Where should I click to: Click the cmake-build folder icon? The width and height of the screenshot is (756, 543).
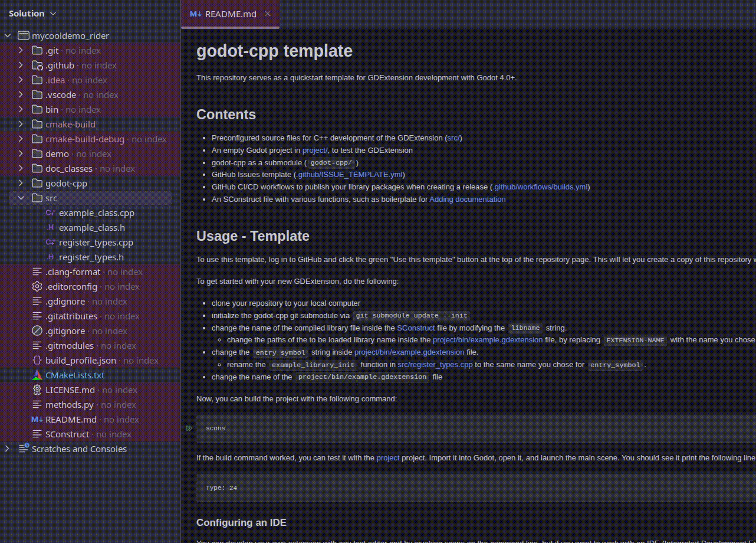coord(37,125)
